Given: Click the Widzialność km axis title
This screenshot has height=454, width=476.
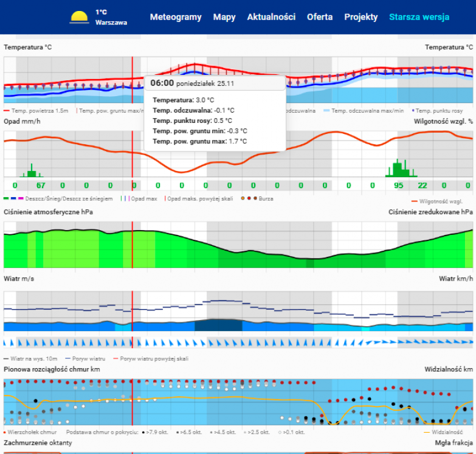Looking at the screenshot, I should pyautogui.click(x=449, y=369).
